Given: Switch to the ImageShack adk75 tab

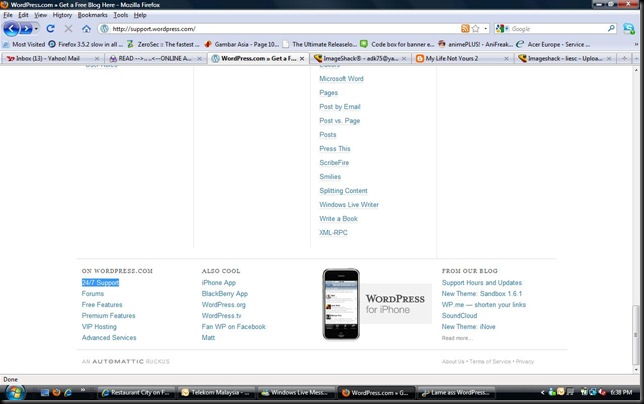Looking at the screenshot, I should [360, 58].
